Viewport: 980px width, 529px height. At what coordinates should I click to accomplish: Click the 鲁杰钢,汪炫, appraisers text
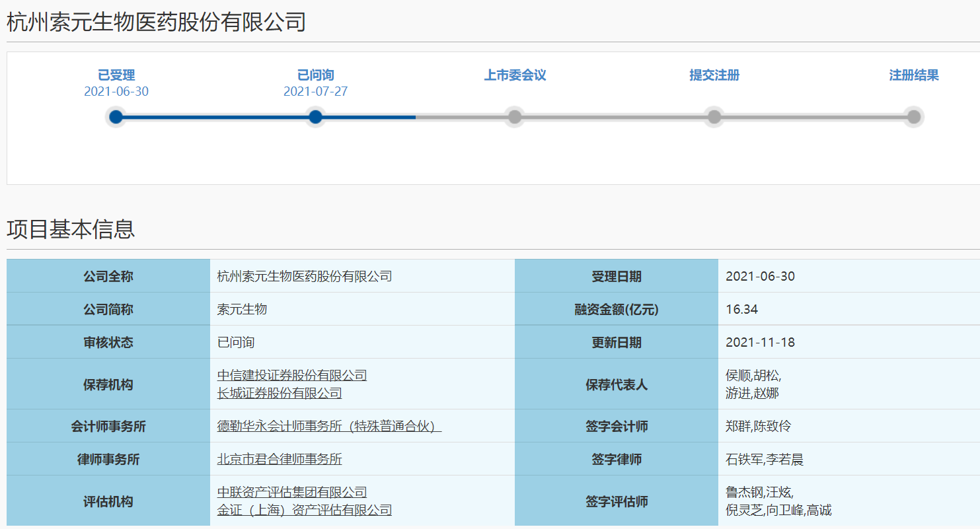[x=760, y=493]
